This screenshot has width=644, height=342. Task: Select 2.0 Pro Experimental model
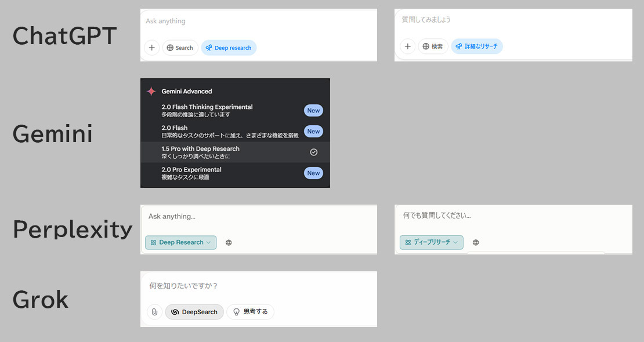[x=235, y=173]
